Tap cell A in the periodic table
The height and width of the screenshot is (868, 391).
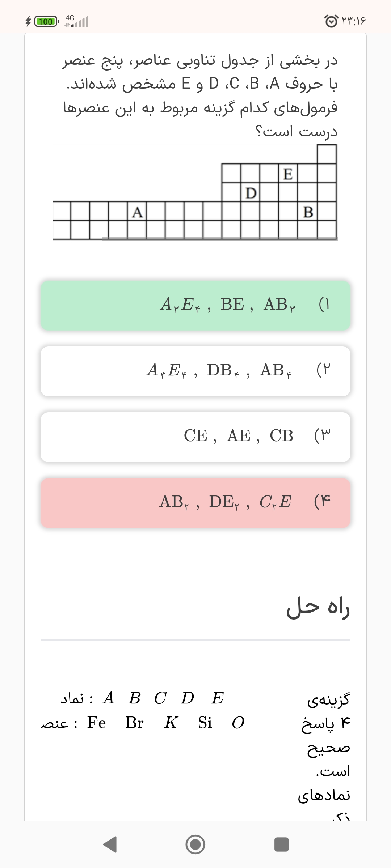click(137, 212)
